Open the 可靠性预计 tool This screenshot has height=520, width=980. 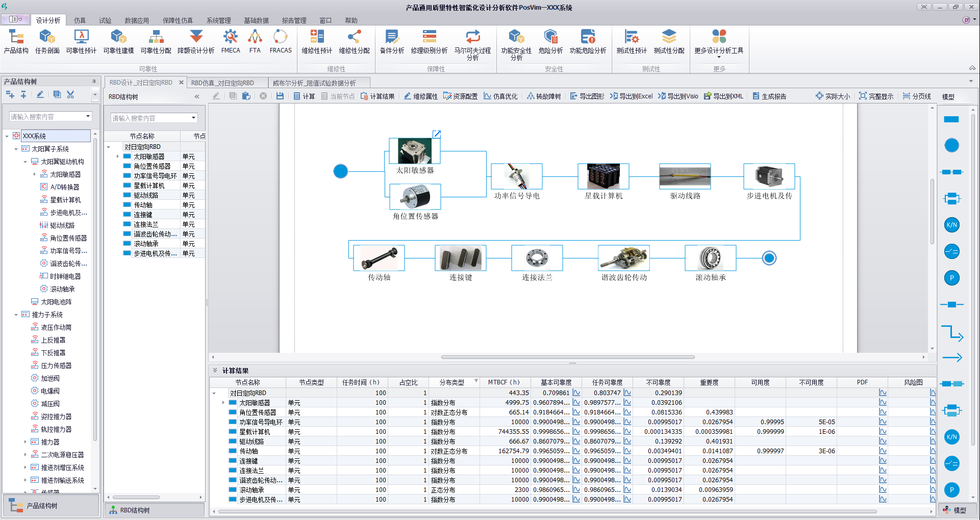pyautogui.click(x=81, y=41)
